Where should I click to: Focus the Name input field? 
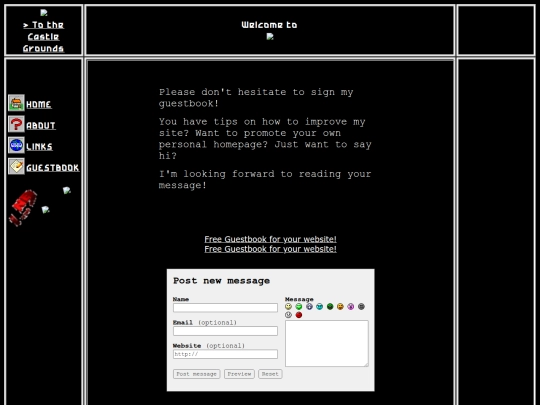(x=225, y=308)
